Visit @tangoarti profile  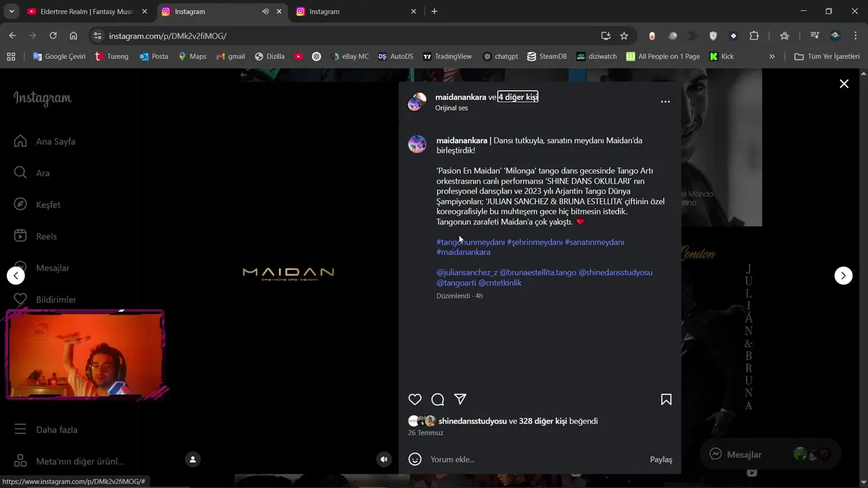[x=456, y=283]
